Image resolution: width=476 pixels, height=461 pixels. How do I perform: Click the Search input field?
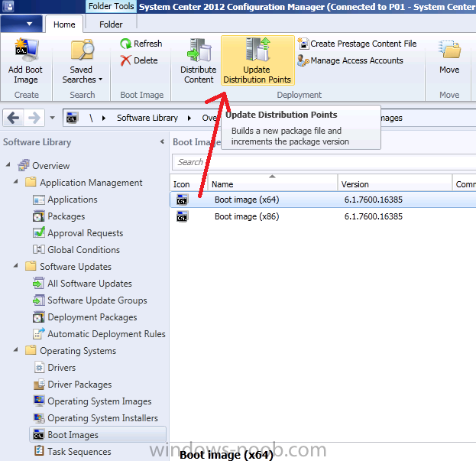coord(324,162)
